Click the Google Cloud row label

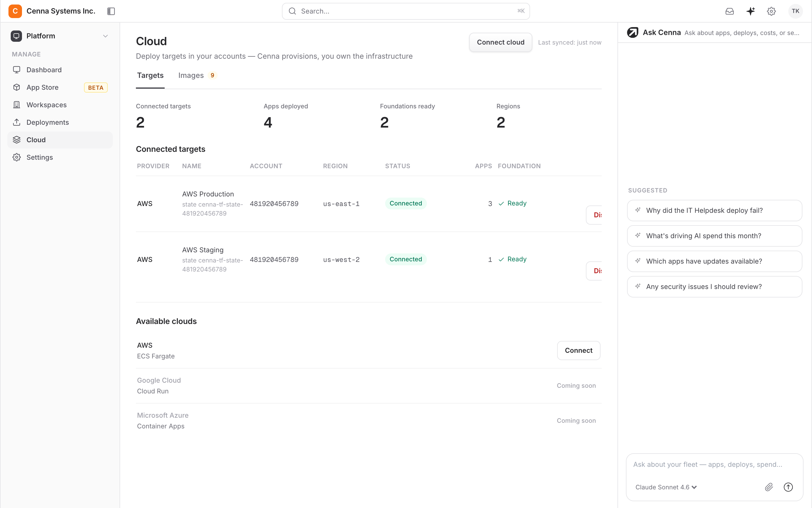pos(159,380)
